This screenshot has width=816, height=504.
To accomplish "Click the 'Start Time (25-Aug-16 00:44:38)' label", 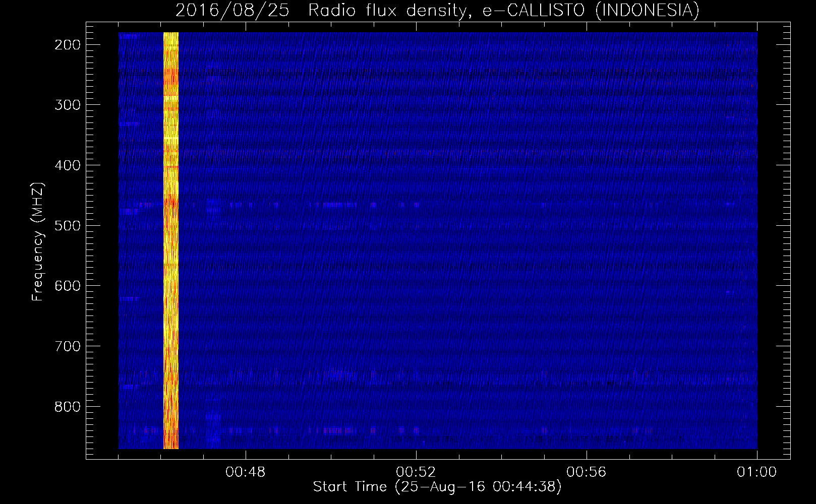I will point(437,487).
